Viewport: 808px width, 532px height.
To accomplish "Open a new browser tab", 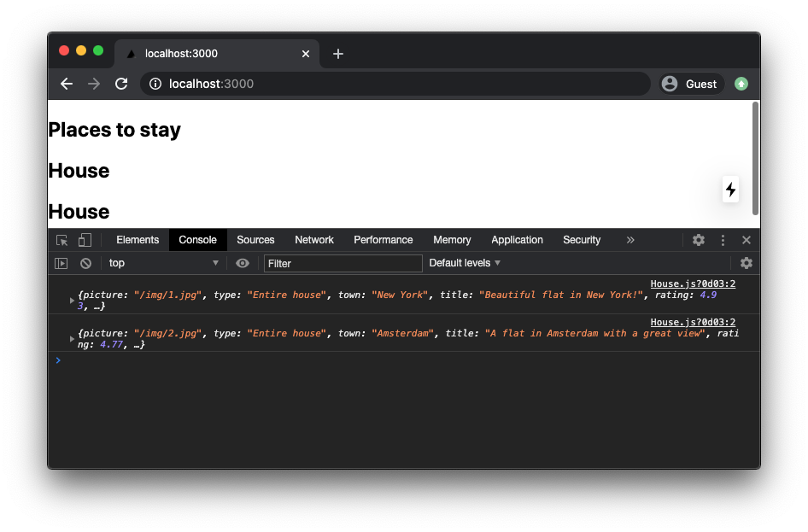I will (338, 54).
